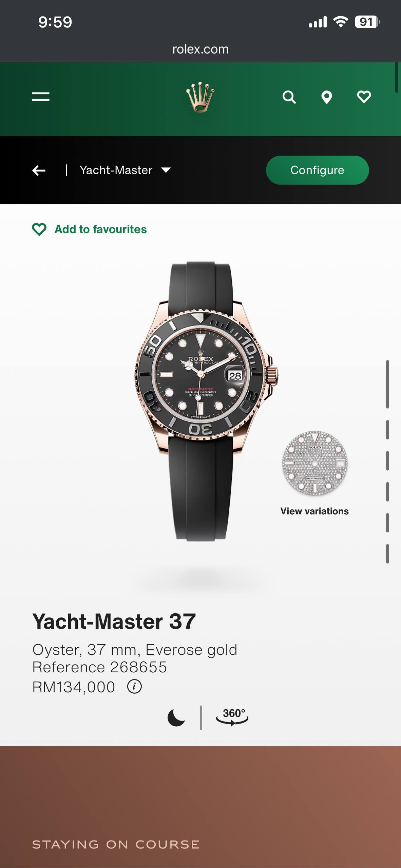Click the Configure button

pyautogui.click(x=317, y=170)
